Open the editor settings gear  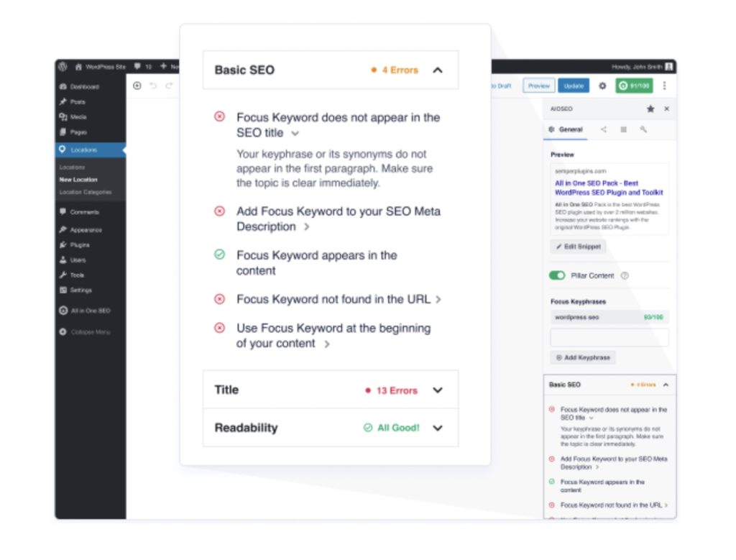click(603, 86)
